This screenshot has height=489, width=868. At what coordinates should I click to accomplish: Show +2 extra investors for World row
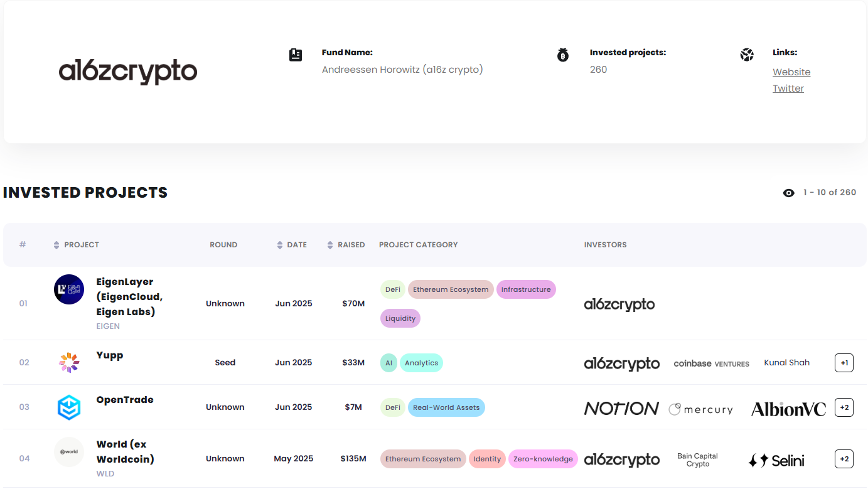tap(844, 459)
